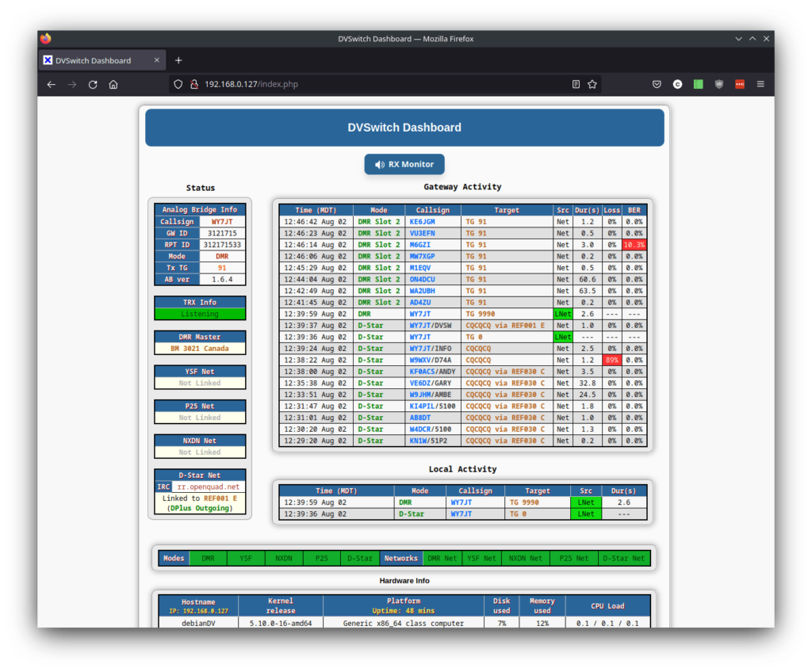Image resolution: width=812 pixels, height=672 pixels.
Task: Open callsign link KF0ACS
Action: tap(422, 372)
